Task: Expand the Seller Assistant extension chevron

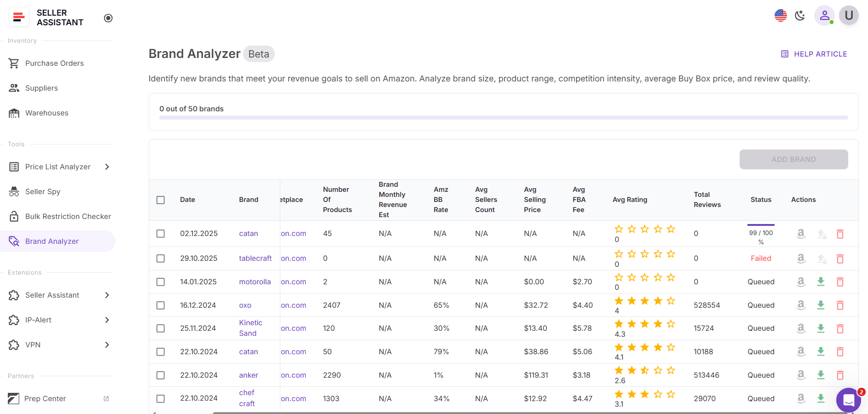Action: click(x=107, y=295)
